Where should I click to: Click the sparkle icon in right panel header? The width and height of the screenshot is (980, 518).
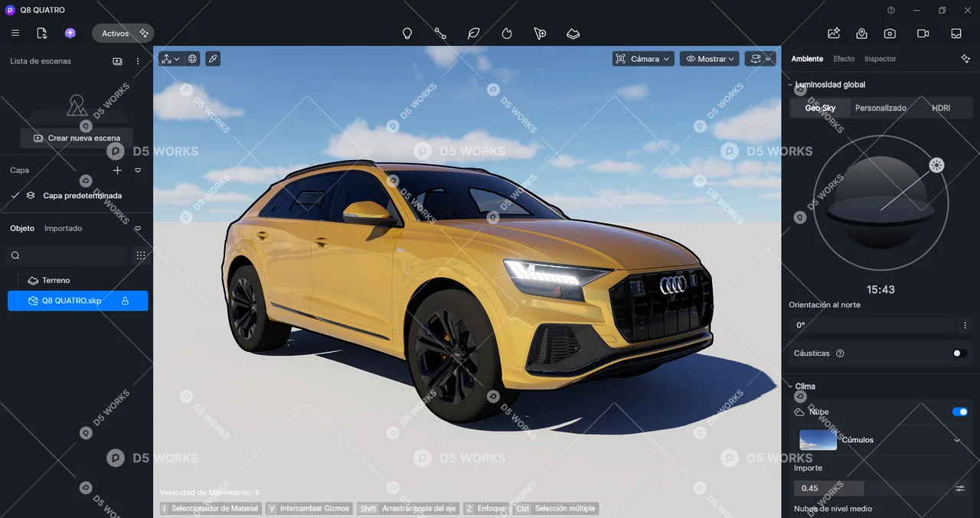(965, 59)
